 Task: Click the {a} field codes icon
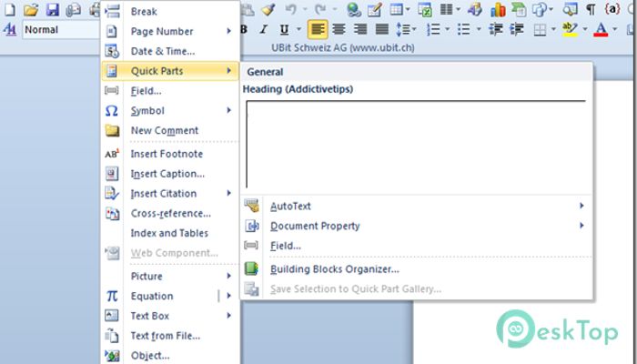(x=612, y=9)
